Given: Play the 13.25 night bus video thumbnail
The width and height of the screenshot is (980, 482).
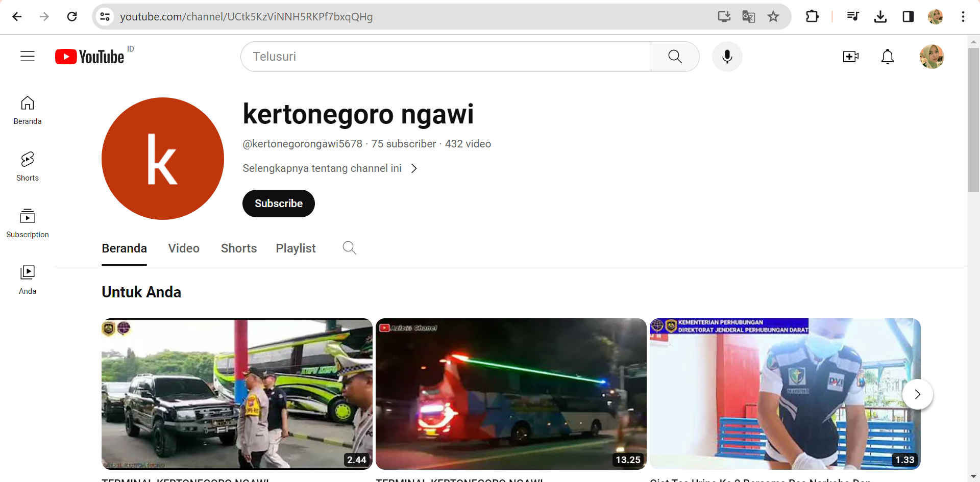Looking at the screenshot, I should tap(511, 393).
